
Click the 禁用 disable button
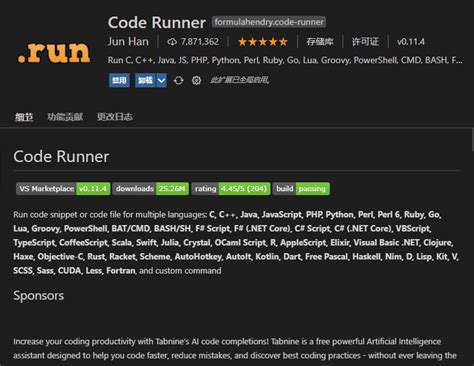(119, 80)
